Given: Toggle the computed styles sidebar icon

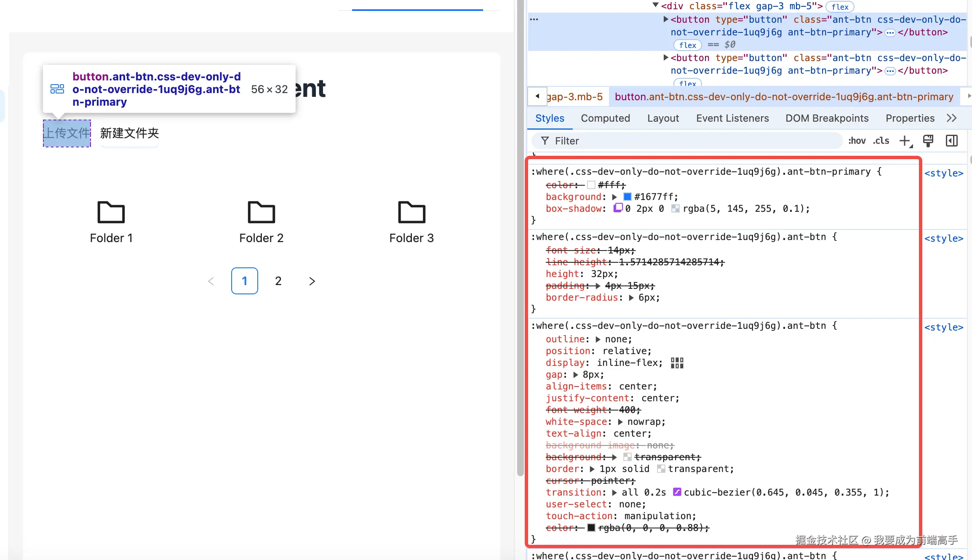Looking at the screenshot, I should pyautogui.click(x=951, y=141).
